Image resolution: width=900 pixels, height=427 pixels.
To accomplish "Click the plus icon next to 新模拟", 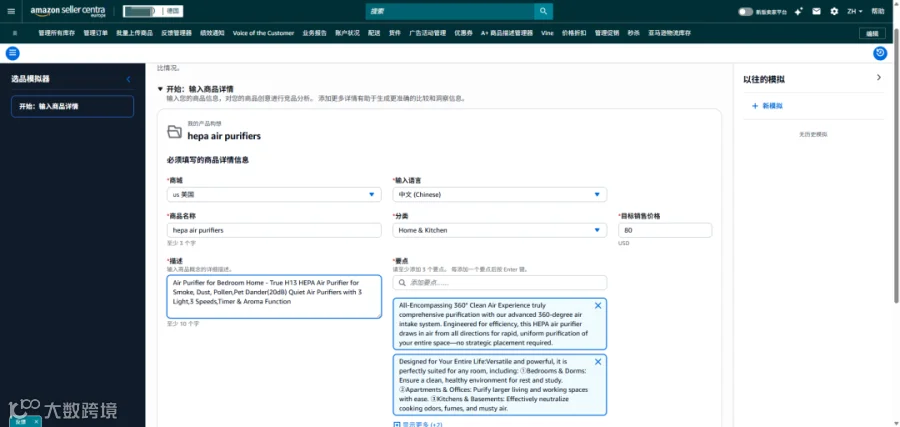I will [x=755, y=106].
